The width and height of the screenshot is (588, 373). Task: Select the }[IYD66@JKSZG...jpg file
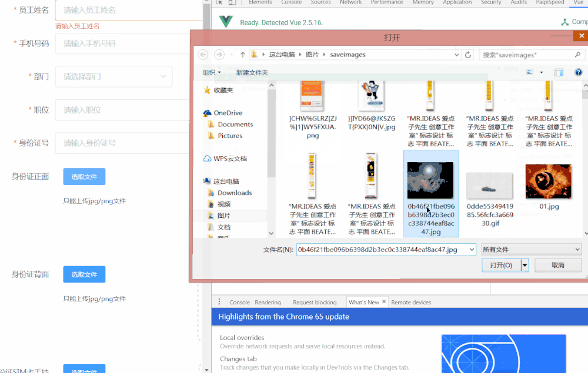(x=372, y=106)
